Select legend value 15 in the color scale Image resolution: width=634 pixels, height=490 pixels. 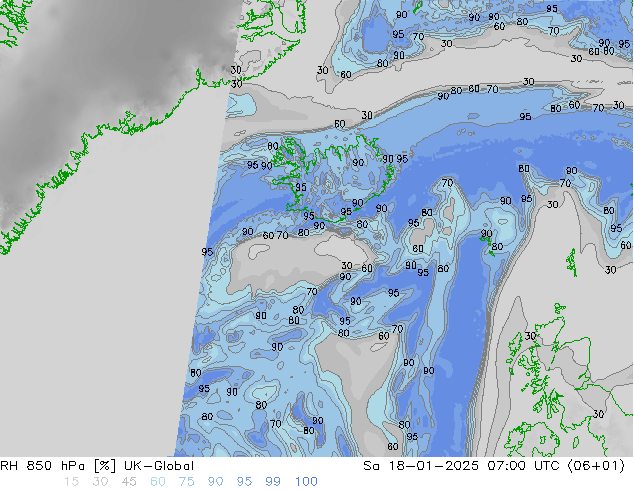click(71, 482)
